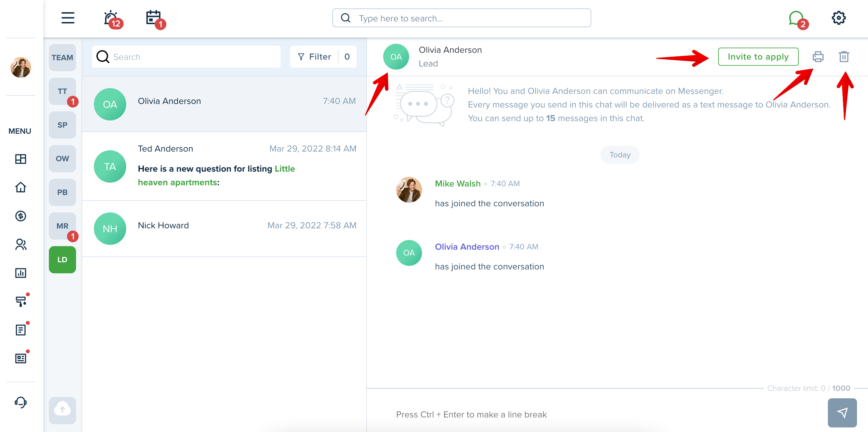Select the TT tab
868x432 pixels.
tap(62, 91)
